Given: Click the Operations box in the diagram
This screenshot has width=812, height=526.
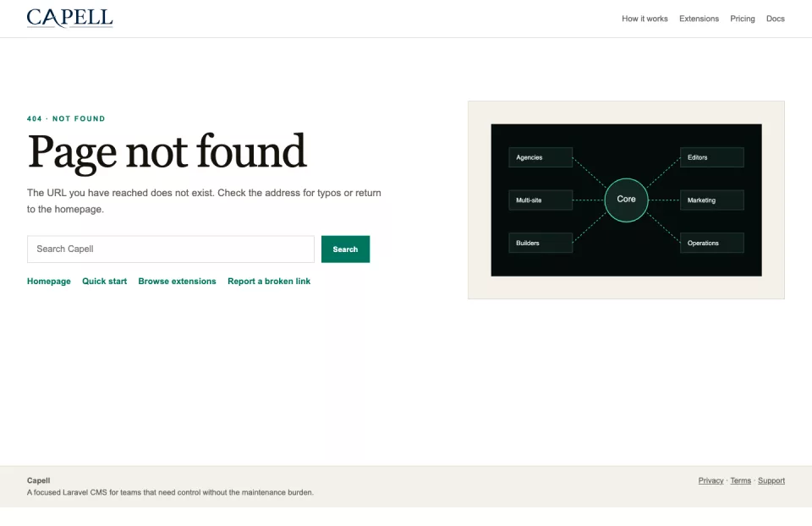Looking at the screenshot, I should point(712,243).
